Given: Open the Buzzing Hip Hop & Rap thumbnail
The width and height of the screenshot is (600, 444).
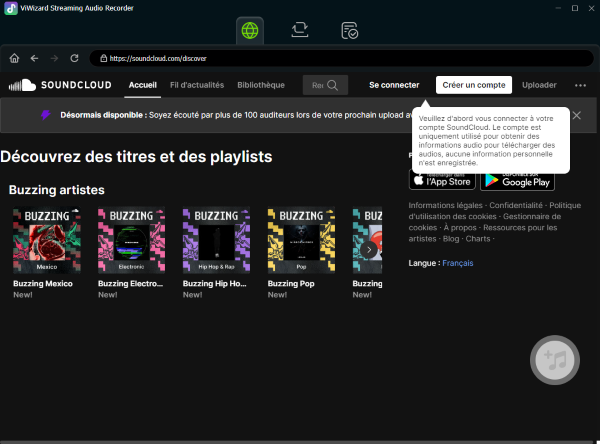Looking at the screenshot, I should point(216,240).
